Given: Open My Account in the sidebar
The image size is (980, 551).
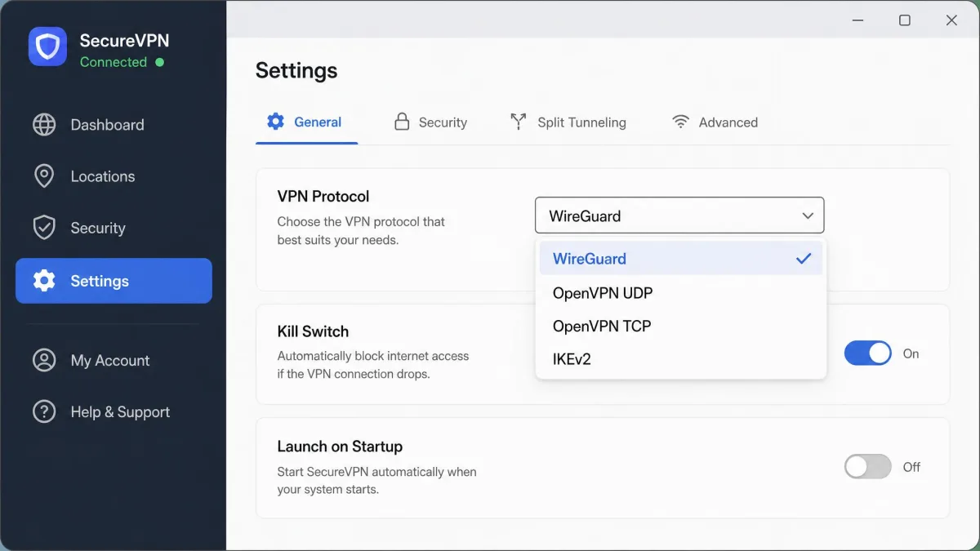Looking at the screenshot, I should 114,360.
